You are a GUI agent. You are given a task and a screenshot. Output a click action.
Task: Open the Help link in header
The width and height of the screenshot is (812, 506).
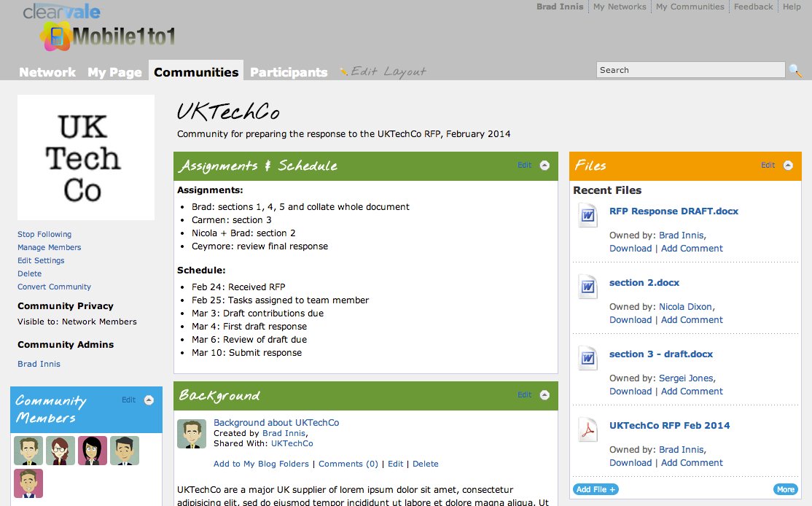click(792, 7)
